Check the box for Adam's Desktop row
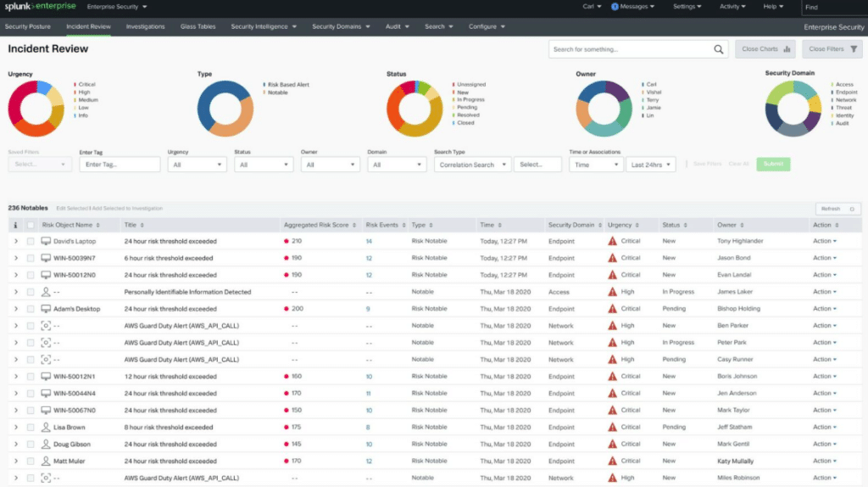 tap(31, 309)
